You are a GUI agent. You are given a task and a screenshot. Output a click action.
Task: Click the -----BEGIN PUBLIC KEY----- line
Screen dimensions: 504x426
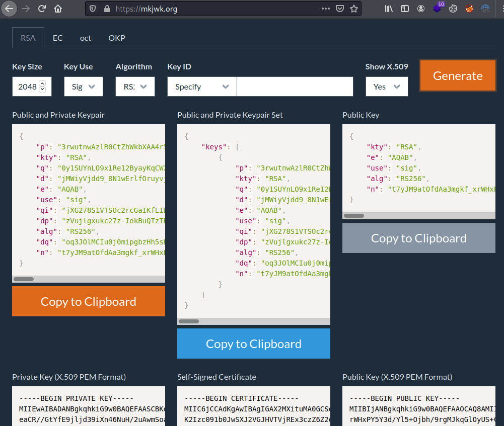point(404,398)
